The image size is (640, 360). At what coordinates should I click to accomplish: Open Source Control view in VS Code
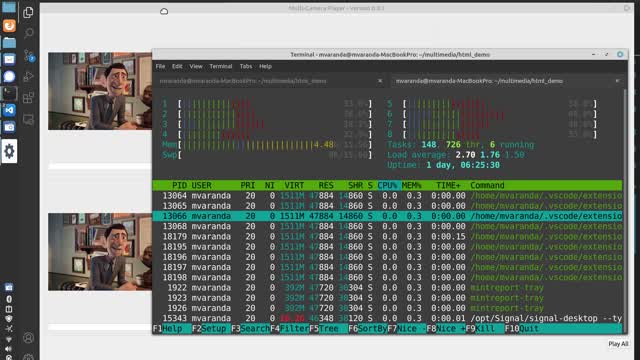(29, 56)
